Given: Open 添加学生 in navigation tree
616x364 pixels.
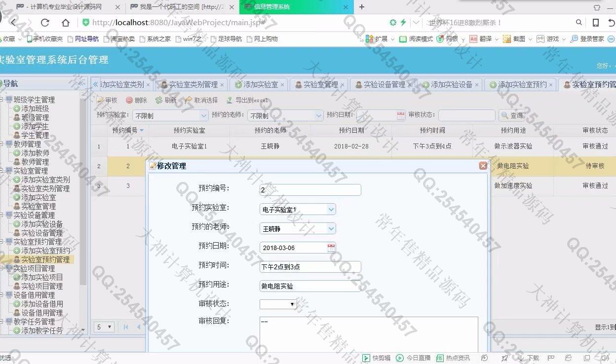Looking at the screenshot, I should tap(35, 126).
